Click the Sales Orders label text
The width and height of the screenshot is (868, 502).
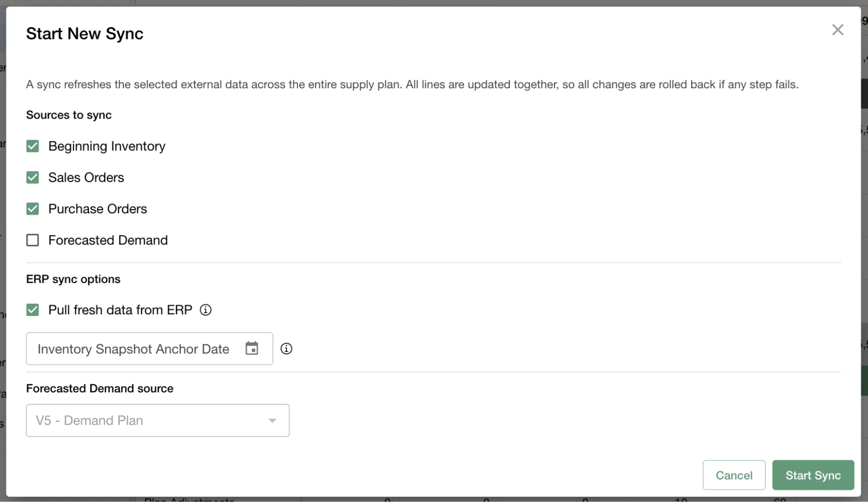click(x=86, y=177)
